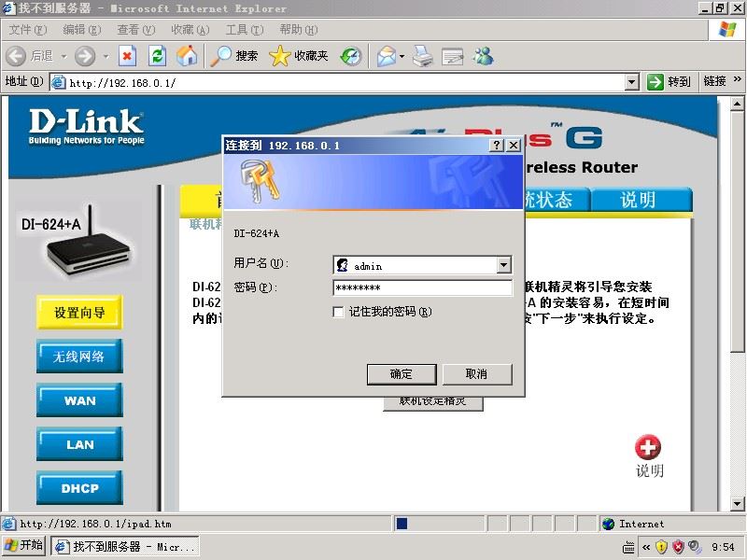
Task: Cancel login with 取消 button
Action: [x=477, y=374]
